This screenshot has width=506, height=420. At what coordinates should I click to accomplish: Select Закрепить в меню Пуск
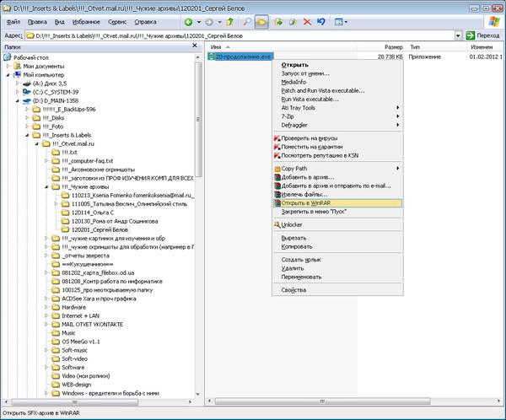[x=337, y=212]
